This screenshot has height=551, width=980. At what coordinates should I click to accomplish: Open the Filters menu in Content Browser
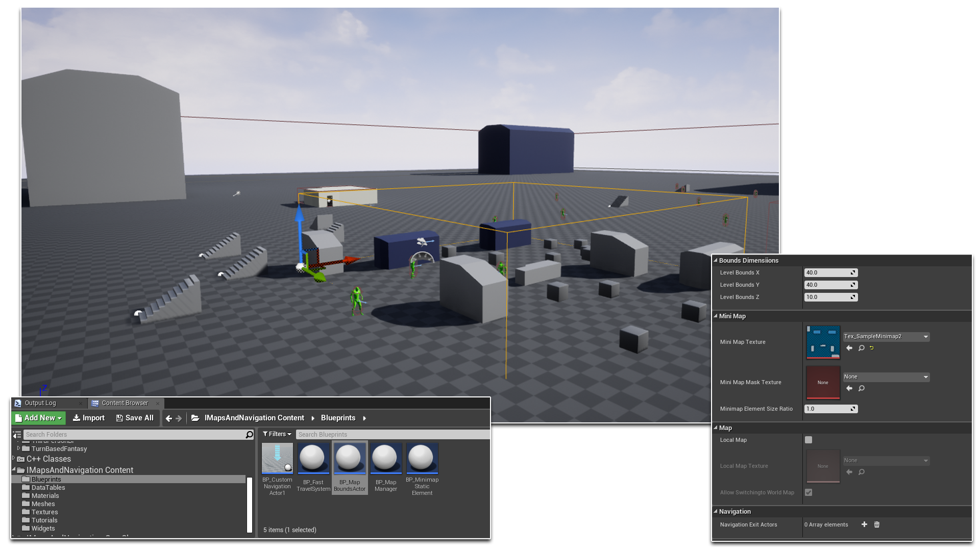pyautogui.click(x=277, y=434)
